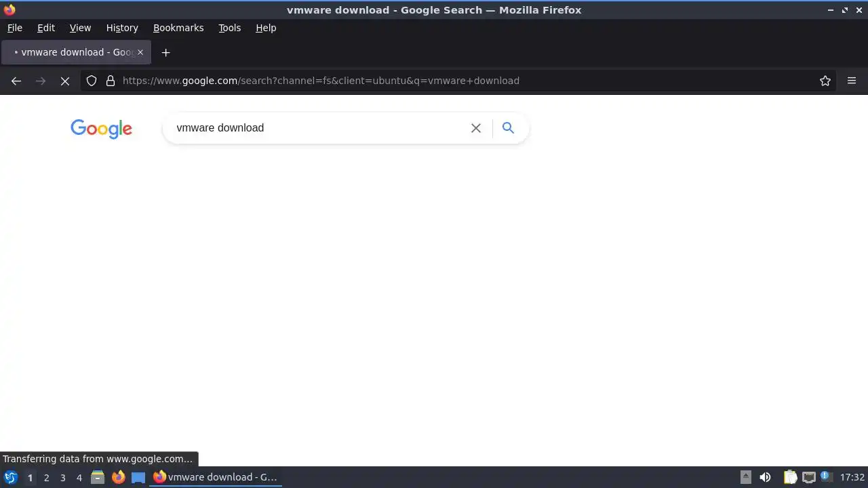Image resolution: width=868 pixels, height=488 pixels.
Task: Open the History menu
Action: click(122, 28)
